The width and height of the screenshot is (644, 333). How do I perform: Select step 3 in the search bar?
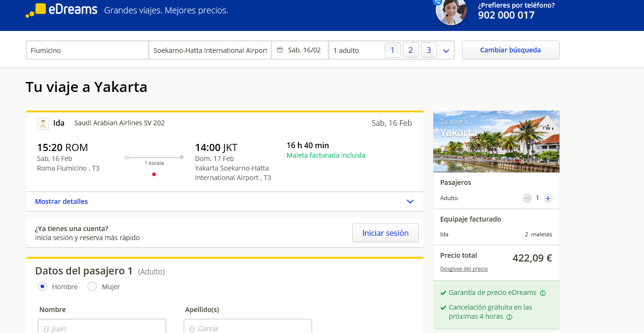tap(429, 50)
